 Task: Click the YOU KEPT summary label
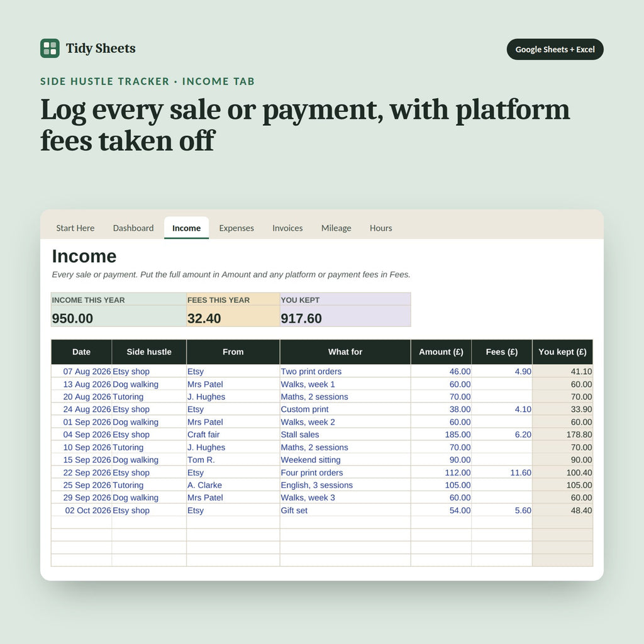pyautogui.click(x=300, y=300)
